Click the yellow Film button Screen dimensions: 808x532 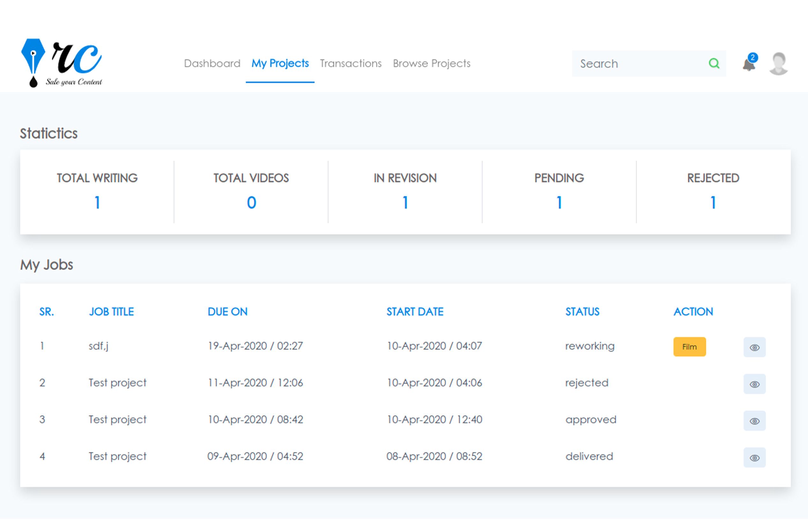tap(689, 346)
